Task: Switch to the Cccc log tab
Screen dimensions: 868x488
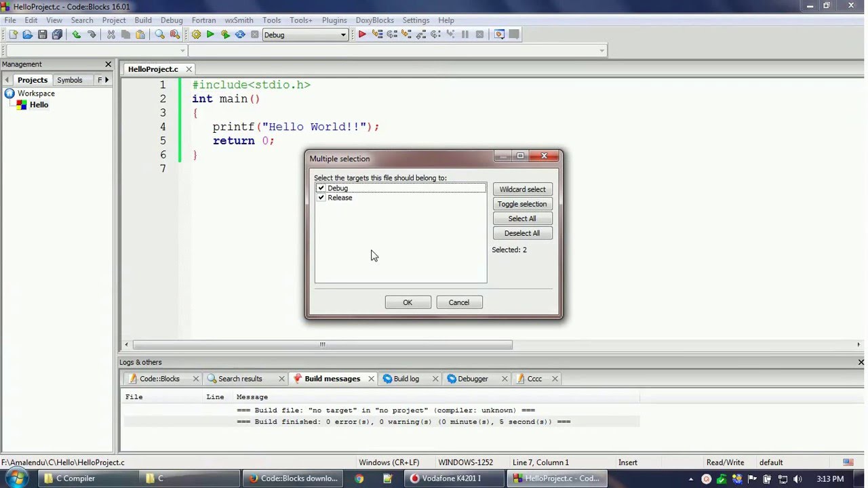Action: [534, 379]
